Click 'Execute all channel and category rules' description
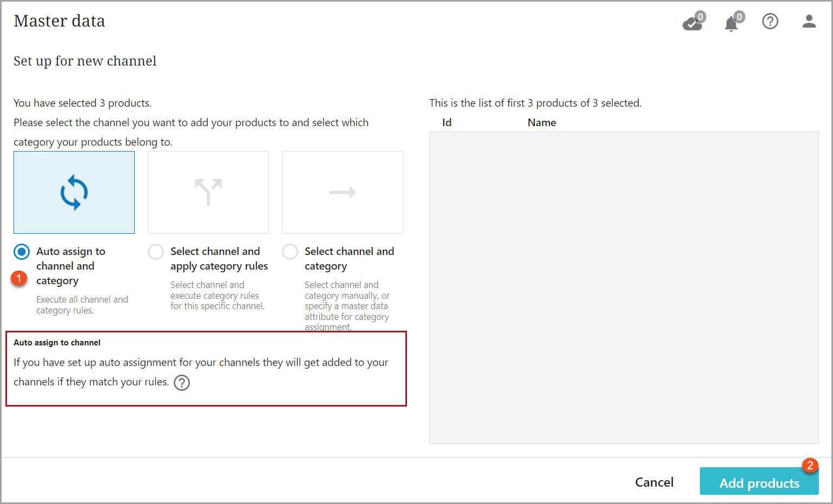The image size is (833, 504). click(x=82, y=305)
